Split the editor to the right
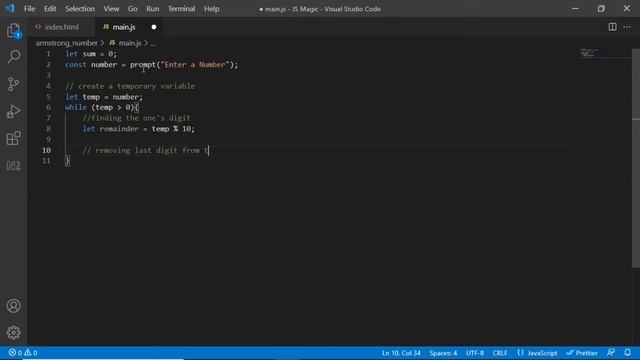The height and width of the screenshot is (360, 640). point(612,27)
